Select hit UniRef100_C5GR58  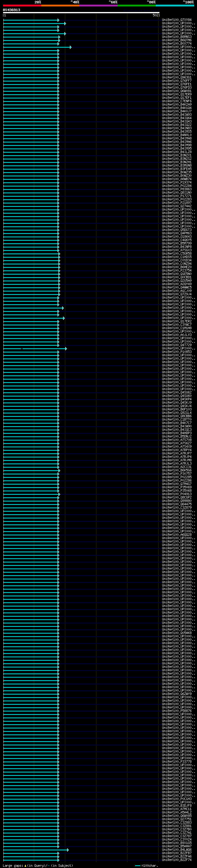pos(177,253)
